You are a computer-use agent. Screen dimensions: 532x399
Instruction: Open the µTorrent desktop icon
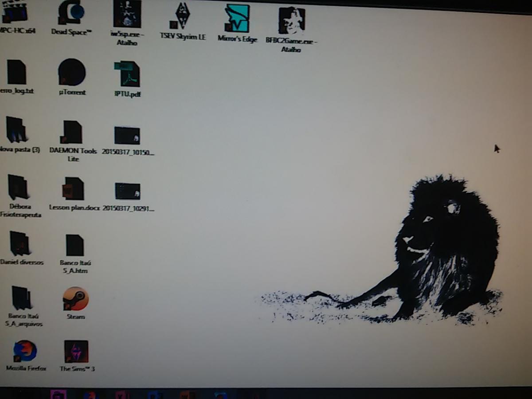tap(72, 72)
